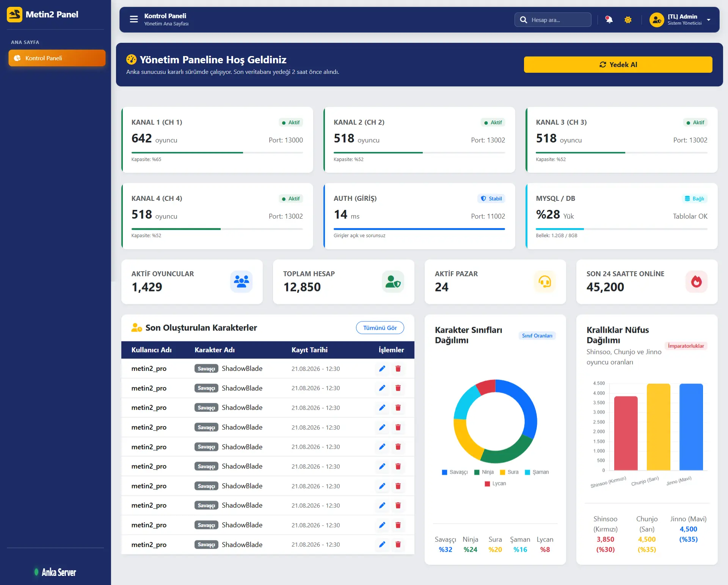Click the Tümünü Gör button
This screenshot has height=585, width=728.
pos(380,328)
